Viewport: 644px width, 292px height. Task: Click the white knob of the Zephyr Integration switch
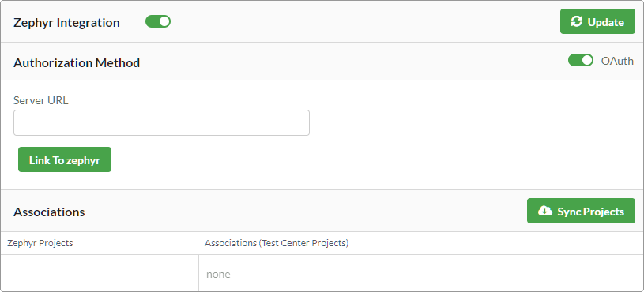[164, 21]
